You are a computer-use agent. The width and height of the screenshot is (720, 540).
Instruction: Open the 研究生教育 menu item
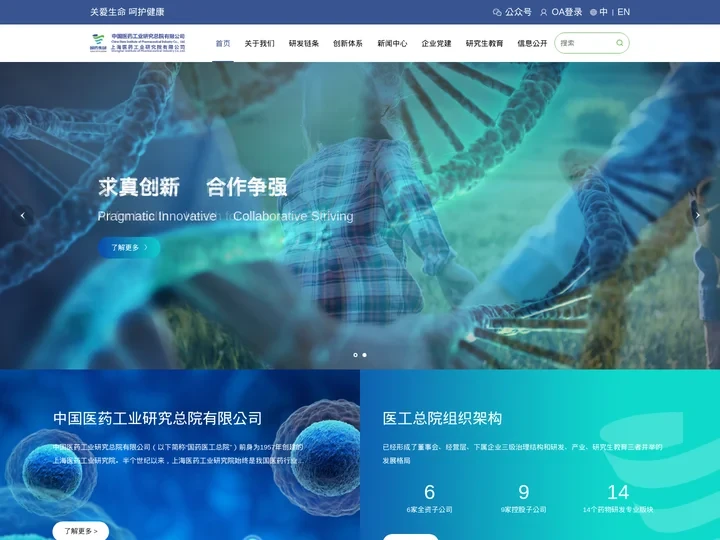(x=484, y=43)
